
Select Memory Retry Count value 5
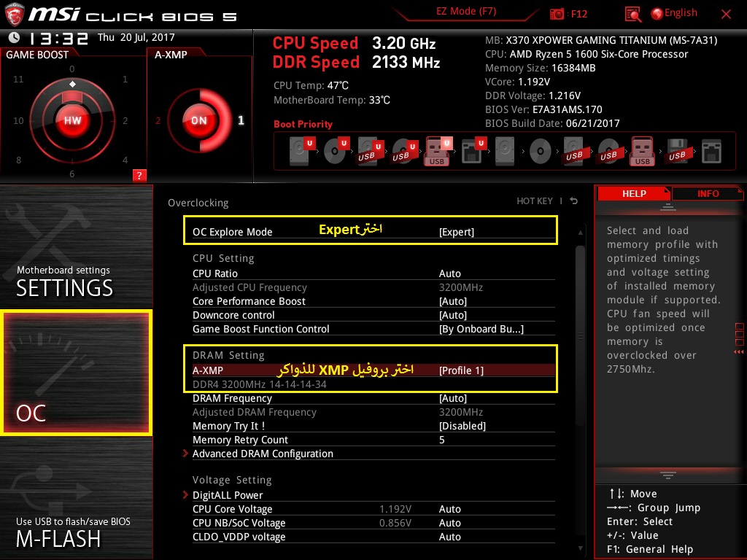point(441,440)
